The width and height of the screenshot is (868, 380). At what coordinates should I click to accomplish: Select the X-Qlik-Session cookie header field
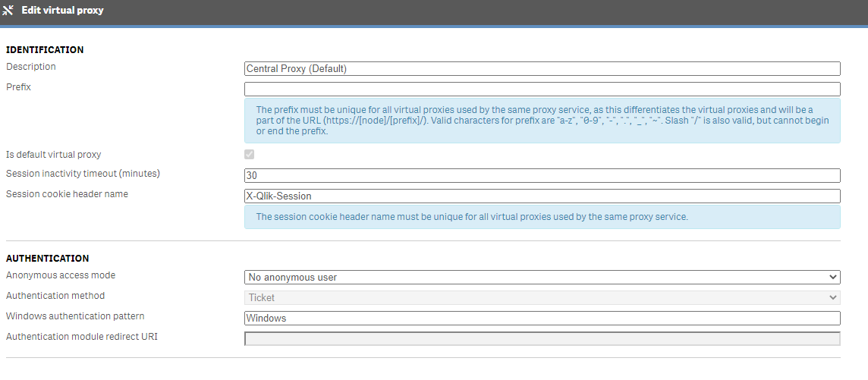[542, 196]
